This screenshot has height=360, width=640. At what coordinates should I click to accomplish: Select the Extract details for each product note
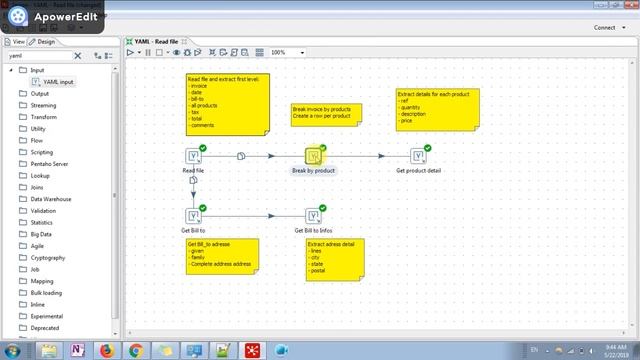tap(438, 110)
